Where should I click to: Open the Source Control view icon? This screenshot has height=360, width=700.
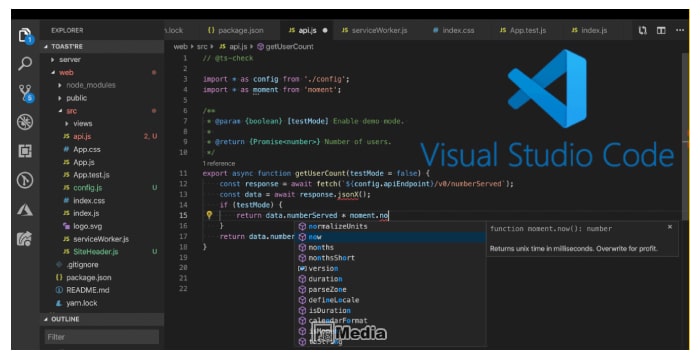coord(25,93)
